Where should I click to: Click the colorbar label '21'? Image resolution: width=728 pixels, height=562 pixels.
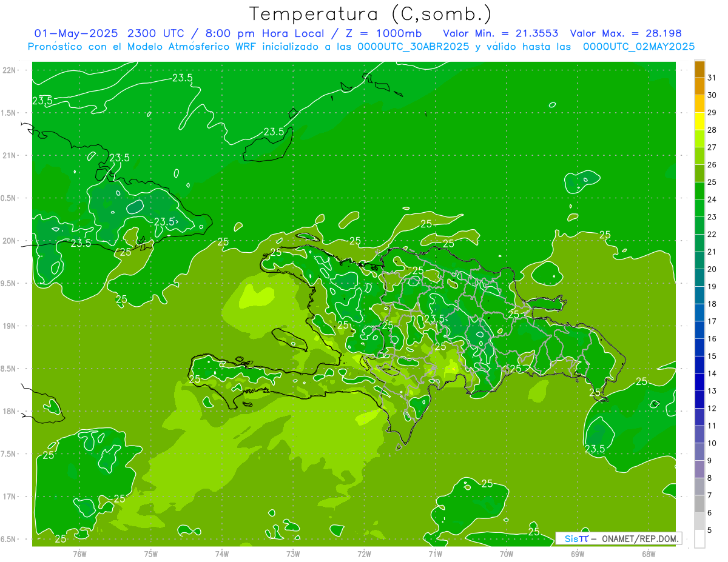click(712, 252)
